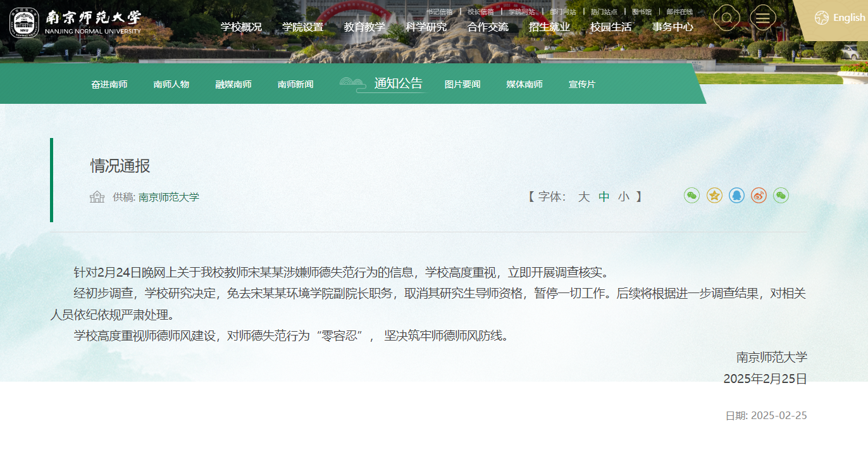Set font size to 中 (medium)

coord(604,197)
